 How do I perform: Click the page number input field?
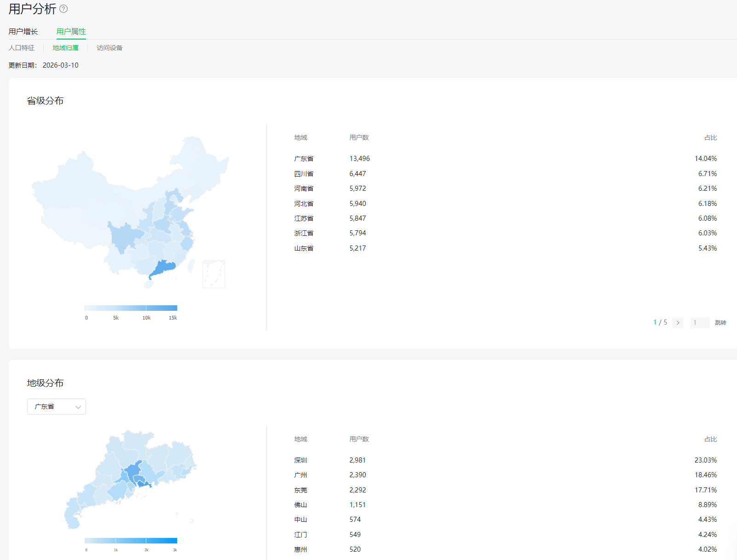coord(699,323)
